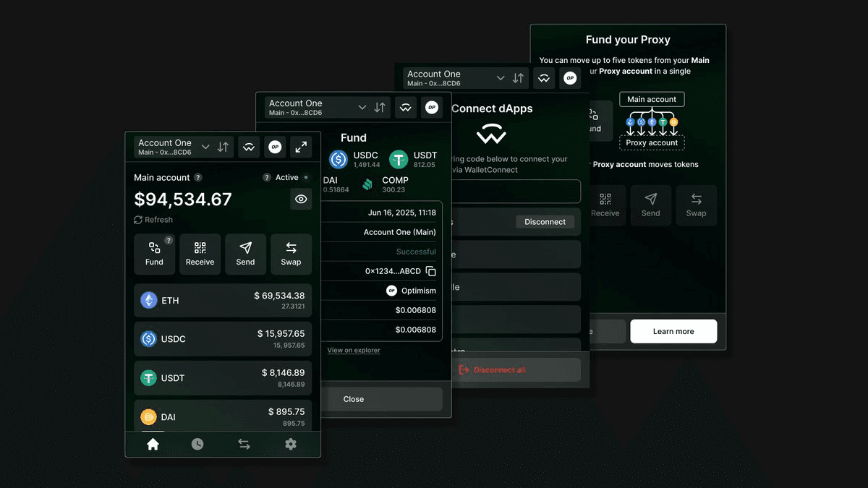Click the WalletConnect icon in Connect dApps header
868x488 pixels.
(544, 78)
